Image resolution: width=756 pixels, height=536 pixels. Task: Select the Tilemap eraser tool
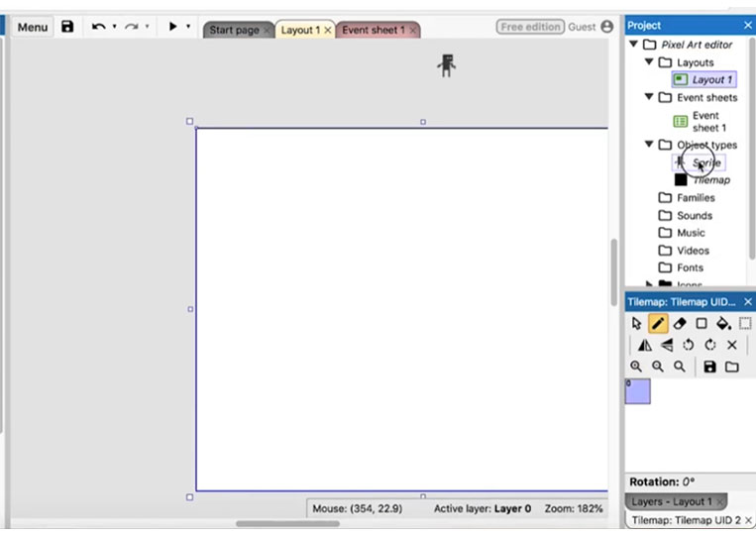pyautogui.click(x=680, y=323)
